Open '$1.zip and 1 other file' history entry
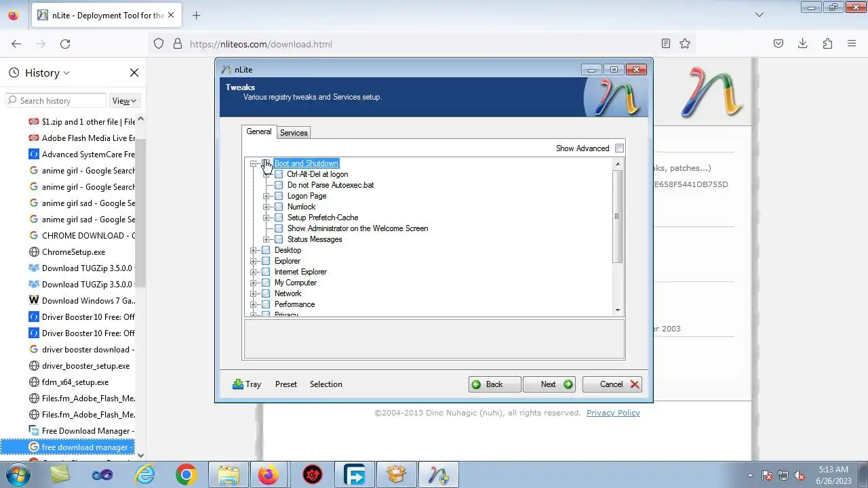 click(81, 122)
